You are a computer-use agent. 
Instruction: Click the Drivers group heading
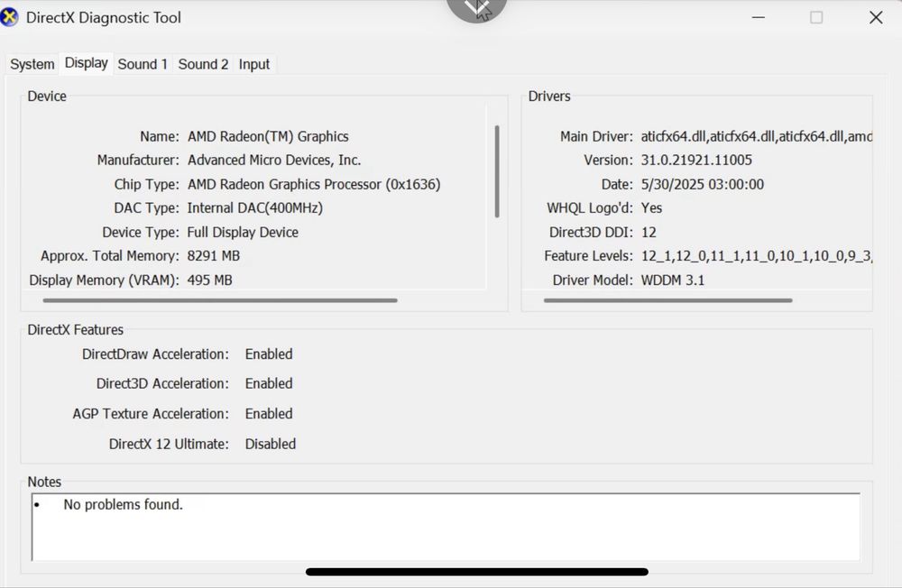[x=549, y=96]
